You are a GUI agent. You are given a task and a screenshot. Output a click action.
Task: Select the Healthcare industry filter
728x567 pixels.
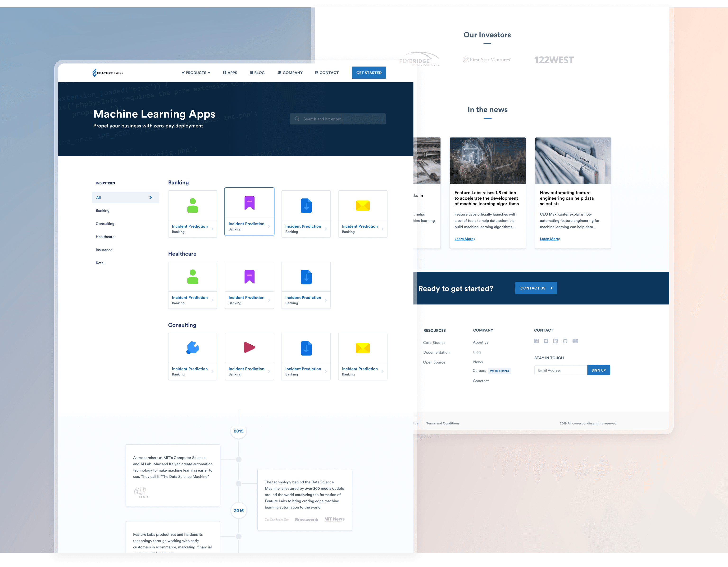[x=105, y=237]
